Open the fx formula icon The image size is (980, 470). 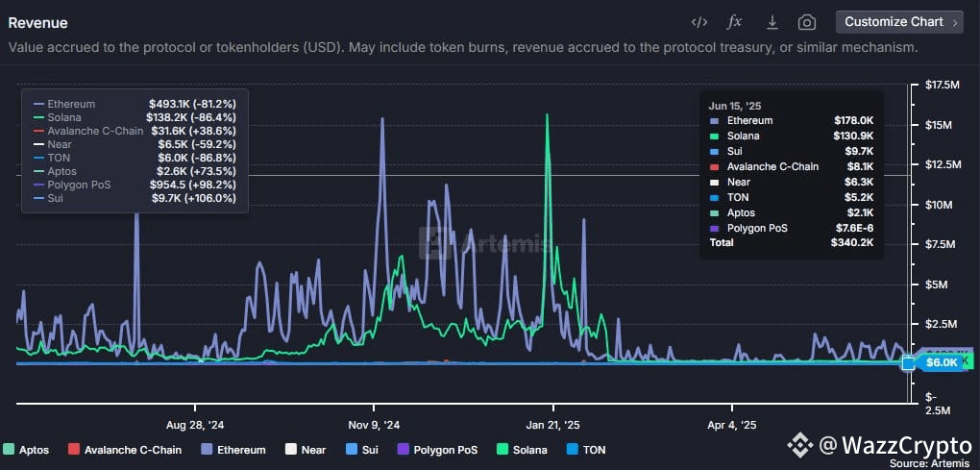coord(734,22)
